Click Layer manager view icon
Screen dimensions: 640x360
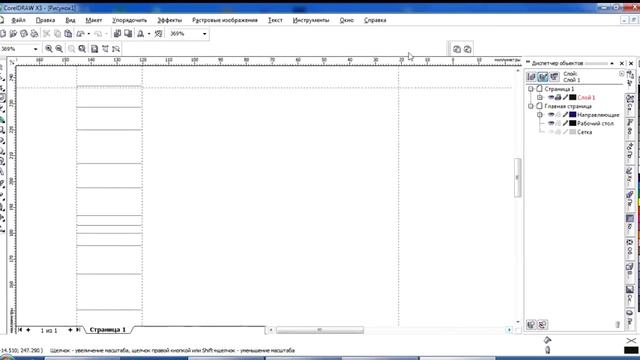point(554,77)
